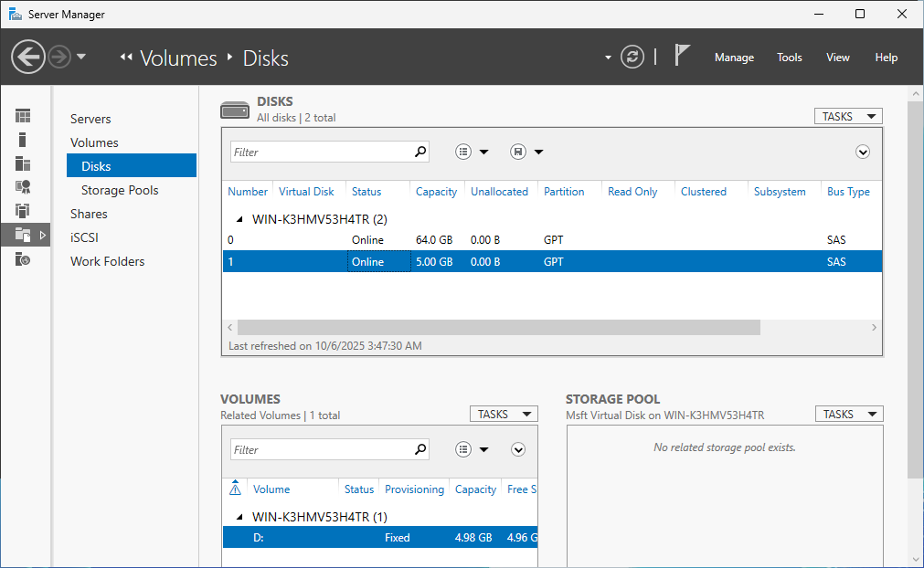Sort disks by Unallocated column
Screen dimensions: 924x568
coord(499,191)
